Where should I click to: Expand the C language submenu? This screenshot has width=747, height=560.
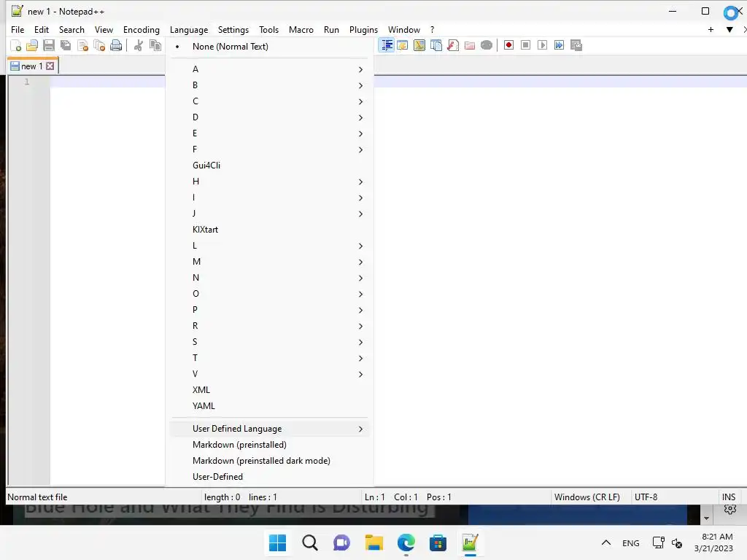tap(269, 101)
